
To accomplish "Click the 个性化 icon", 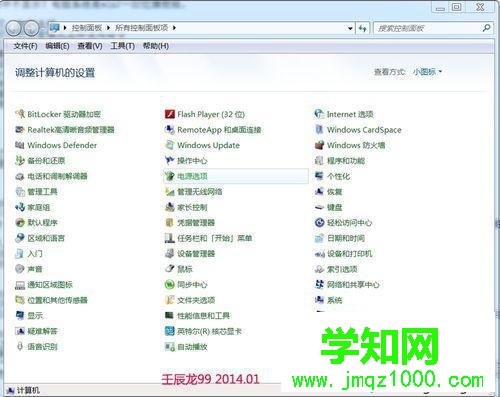I will (x=319, y=176).
